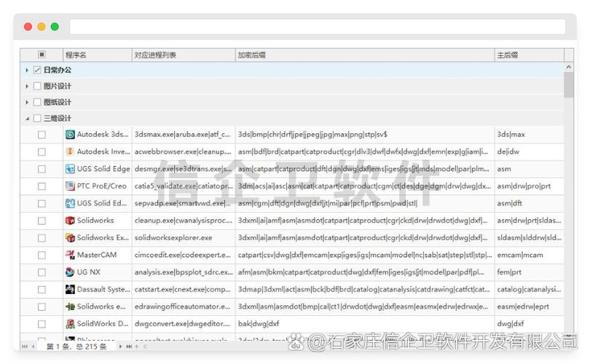The width and height of the screenshot is (590, 364).
Task: Select the 三维设计 group row label
Action: (x=58, y=119)
